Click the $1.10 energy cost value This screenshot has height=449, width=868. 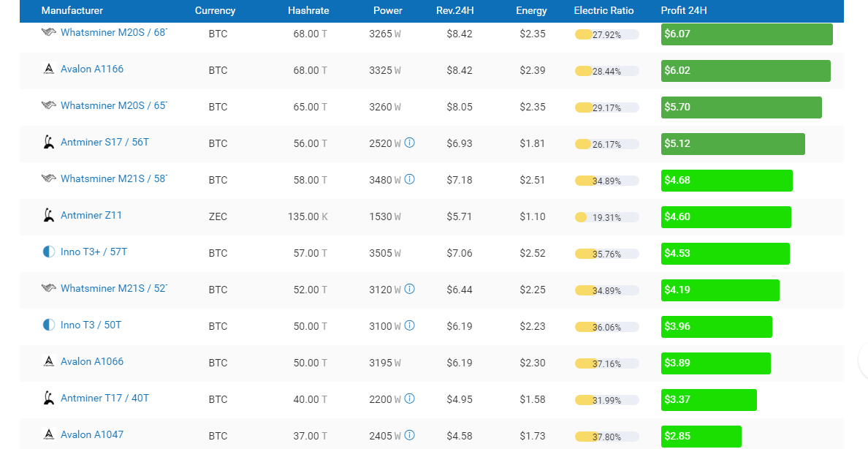pos(533,216)
